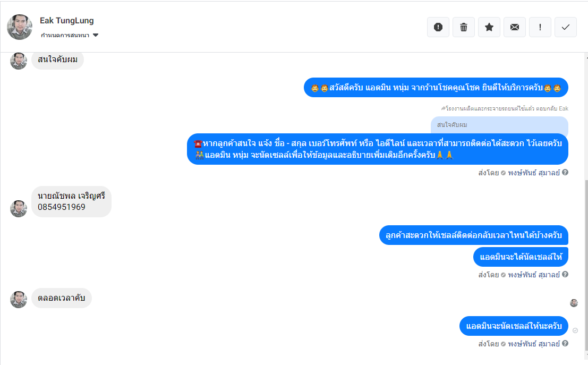Click delivered check icon beside last message
This screenshot has height=365, width=588.
pos(575,330)
